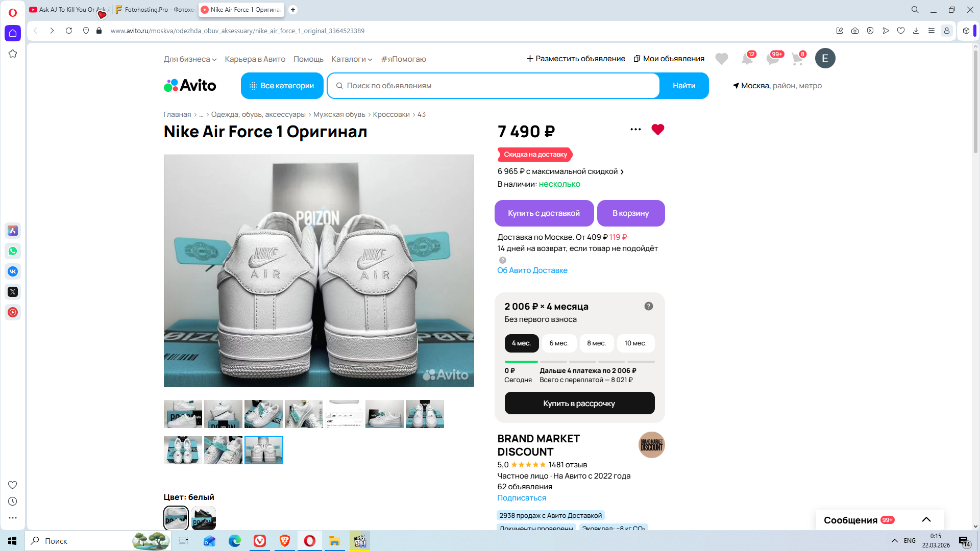Image resolution: width=980 pixels, height=551 pixels.
Task: Select the 6 мес. installment option
Action: click(559, 343)
